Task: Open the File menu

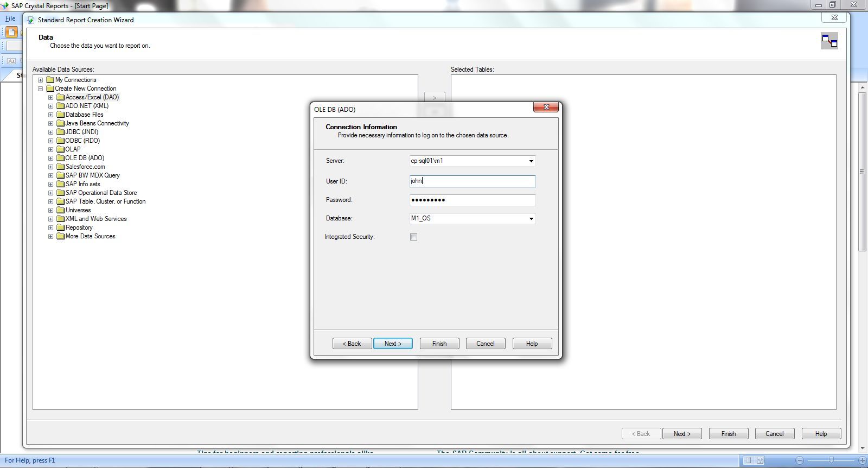Action: [x=10, y=18]
